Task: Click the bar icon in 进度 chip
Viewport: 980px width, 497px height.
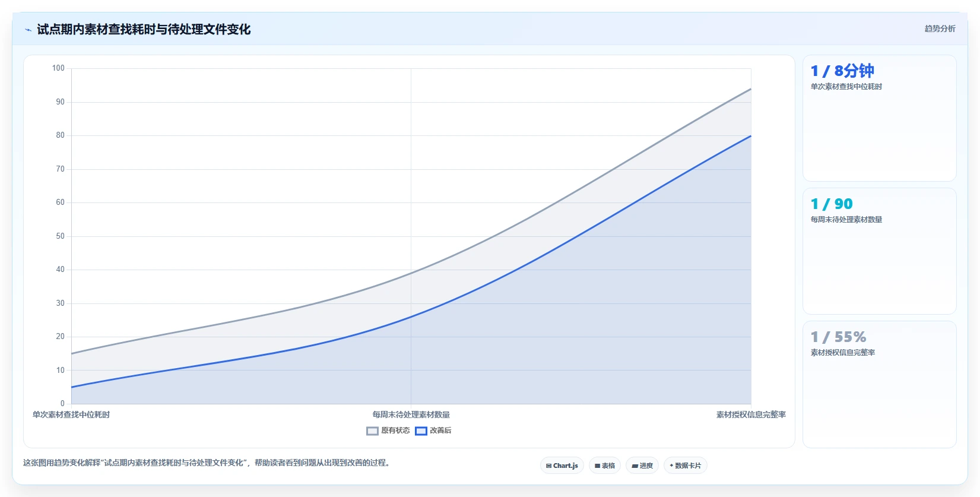Action: [635, 466]
